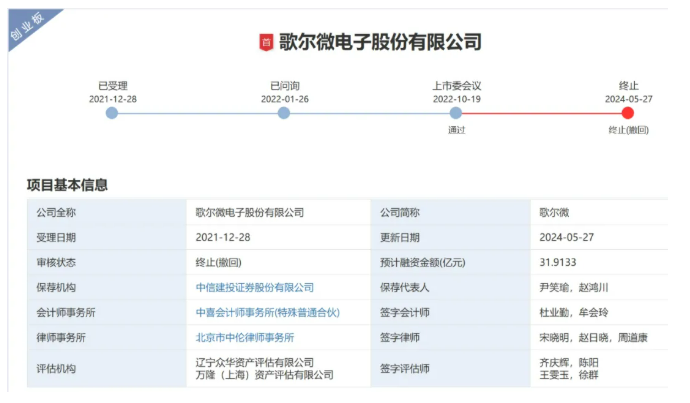Select the 已受理 timeline node dot
690x403 pixels.
(x=112, y=113)
